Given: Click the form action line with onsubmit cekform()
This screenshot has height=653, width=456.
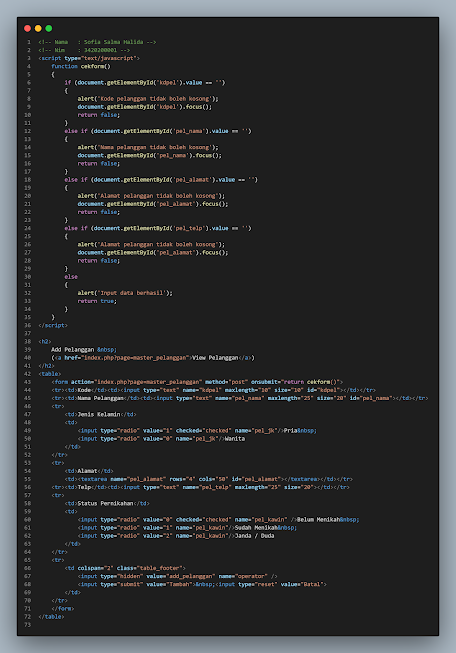Looking at the screenshot, I should (x=197, y=382).
